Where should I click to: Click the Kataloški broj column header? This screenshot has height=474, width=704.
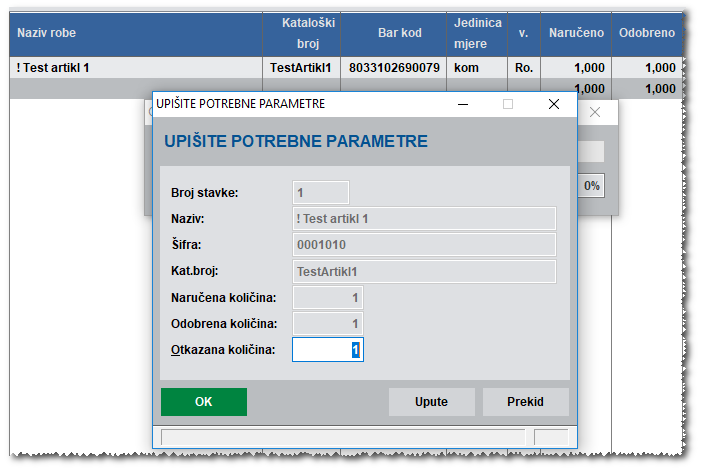point(301,33)
